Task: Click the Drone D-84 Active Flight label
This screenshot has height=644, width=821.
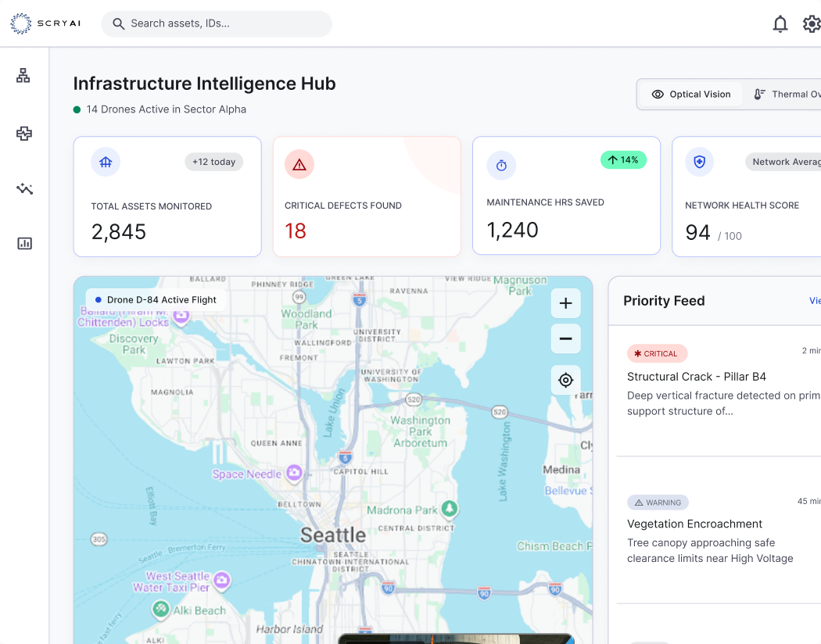Action: click(156, 300)
